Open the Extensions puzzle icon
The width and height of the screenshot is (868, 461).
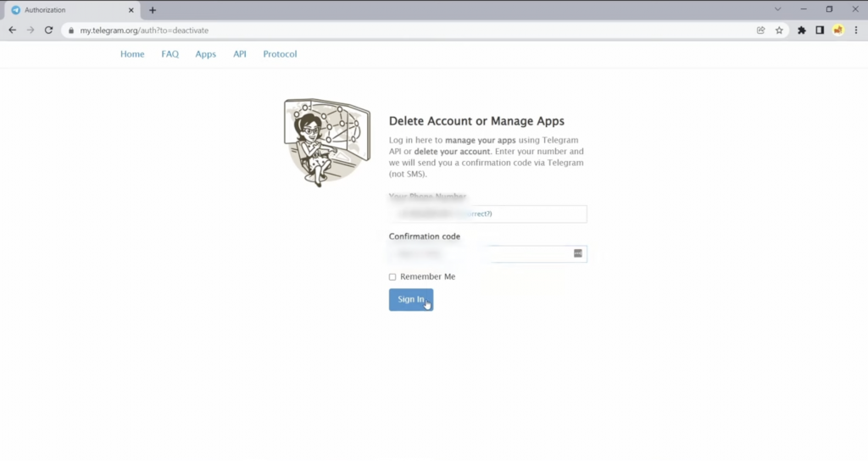point(802,31)
